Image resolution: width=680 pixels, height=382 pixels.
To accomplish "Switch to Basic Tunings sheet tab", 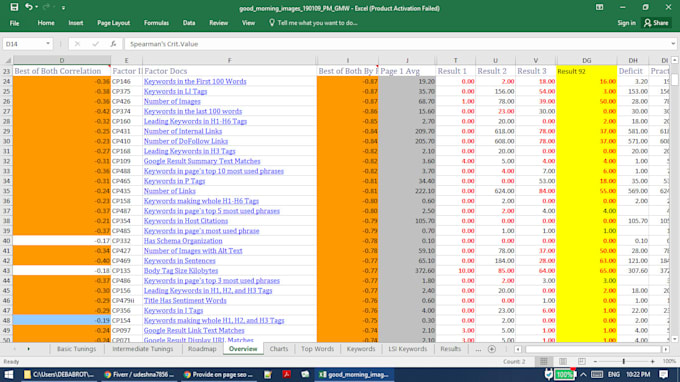I will coord(76,349).
